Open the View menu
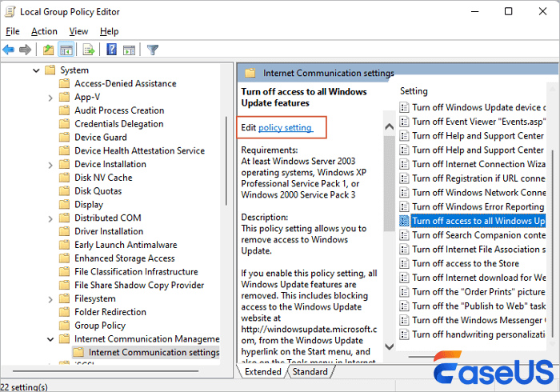 78,31
